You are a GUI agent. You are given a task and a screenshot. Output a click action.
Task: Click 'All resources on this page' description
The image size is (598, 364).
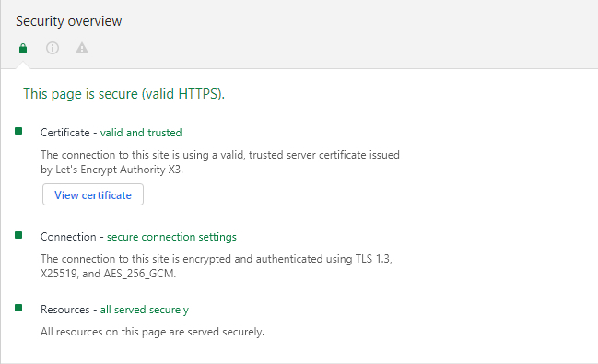152,332
